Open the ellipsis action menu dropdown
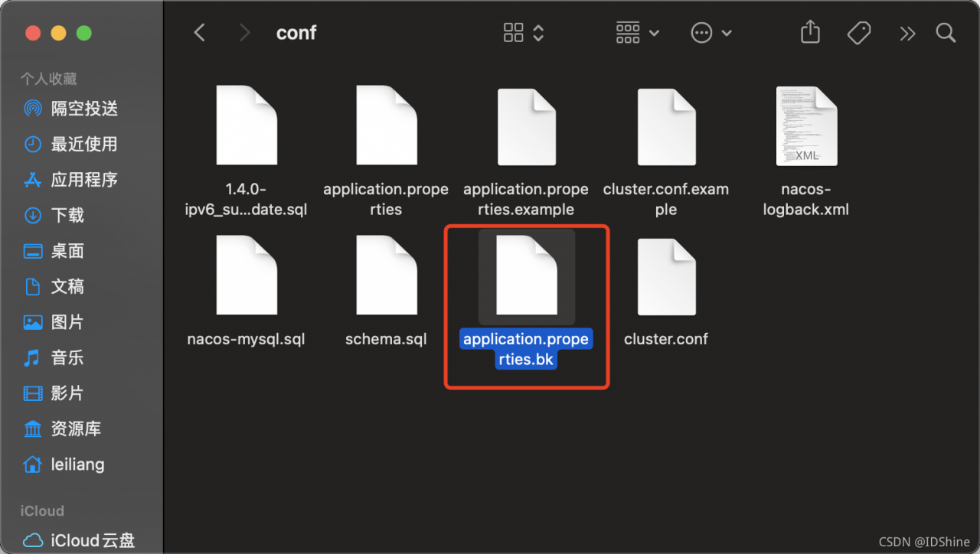 tap(711, 33)
